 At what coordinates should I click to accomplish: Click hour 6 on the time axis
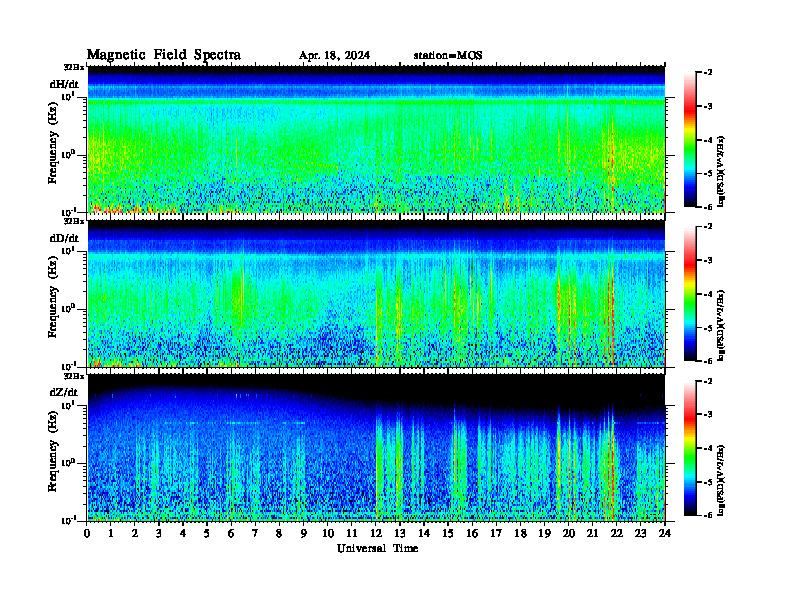(x=231, y=533)
